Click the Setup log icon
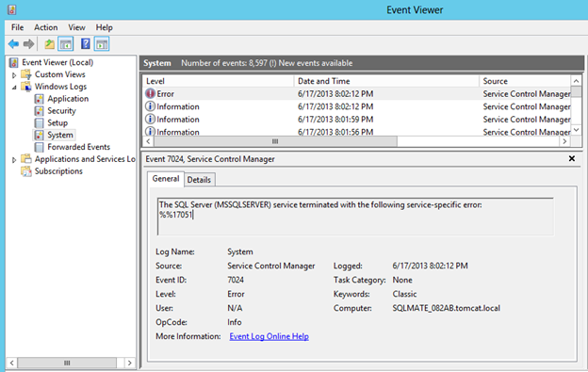Screen dimensions: 588x372 39,122
